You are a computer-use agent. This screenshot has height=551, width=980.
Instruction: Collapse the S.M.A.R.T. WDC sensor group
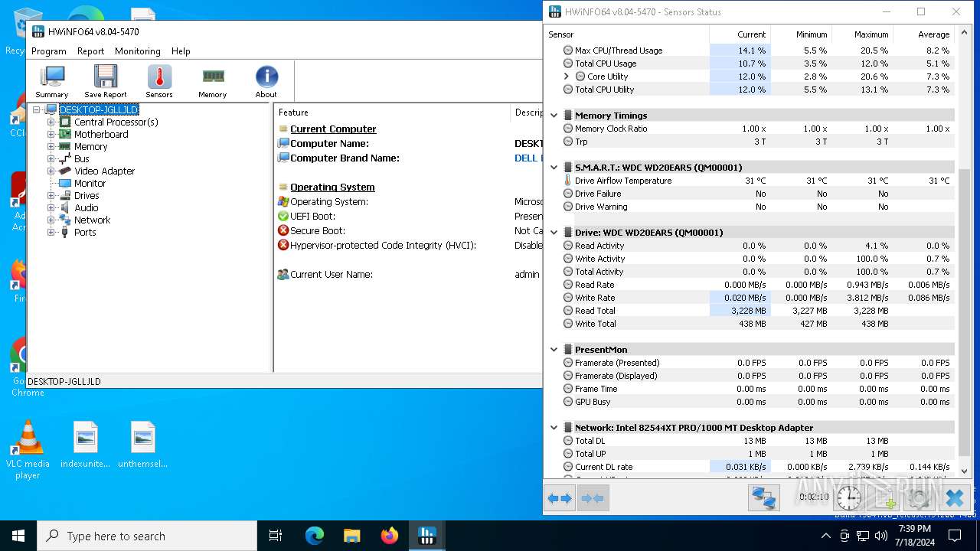pos(554,167)
